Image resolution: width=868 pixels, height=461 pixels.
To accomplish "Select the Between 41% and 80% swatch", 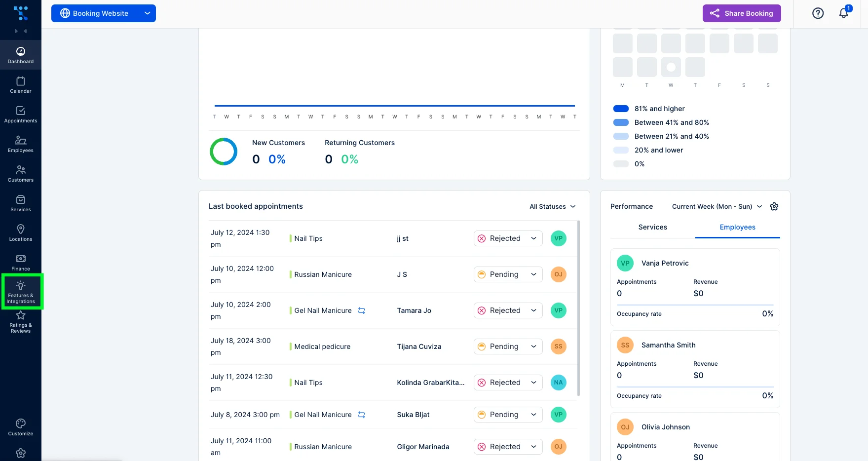I will [621, 122].
